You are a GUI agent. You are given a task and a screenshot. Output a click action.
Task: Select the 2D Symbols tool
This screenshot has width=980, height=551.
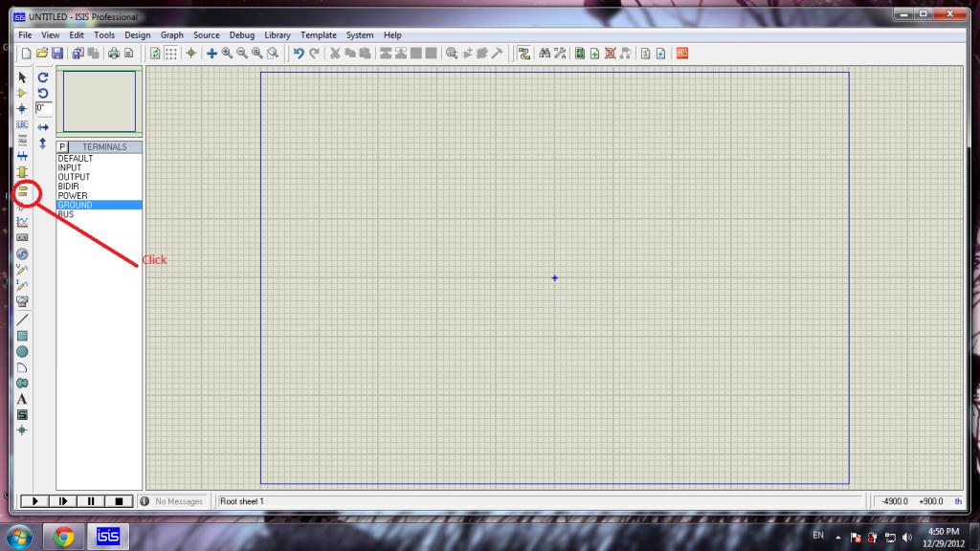click(22, 415)
